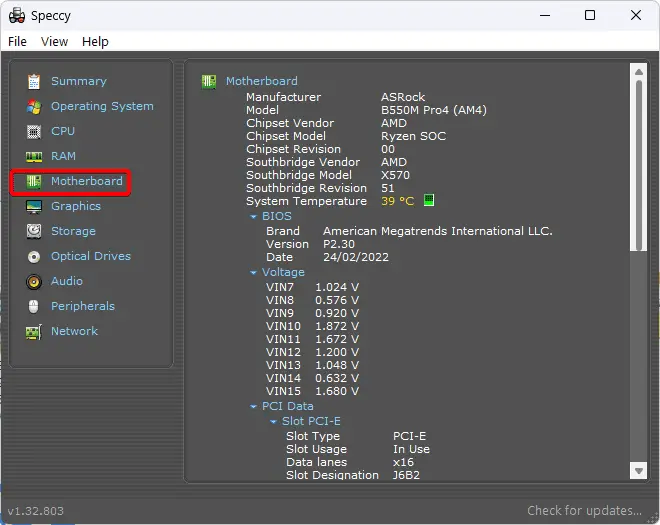Open the Help menu
Viewport: 660px width, 525px height.
95,41
